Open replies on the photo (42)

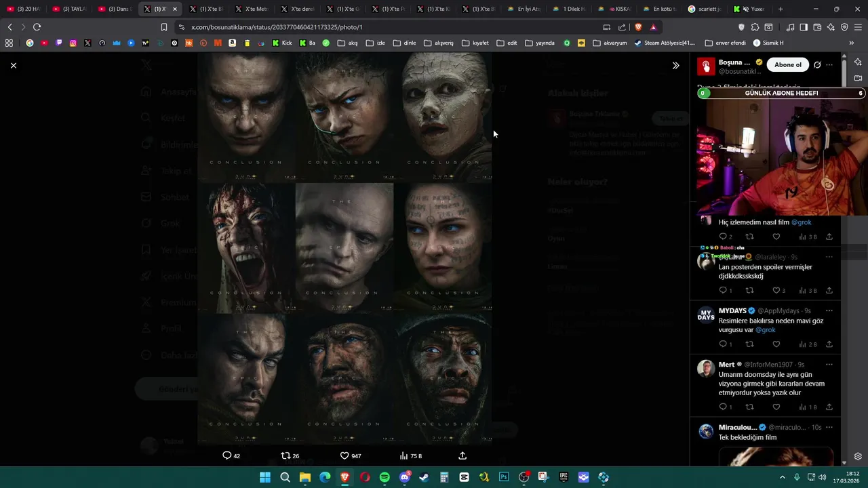click(x=231, y=456)
